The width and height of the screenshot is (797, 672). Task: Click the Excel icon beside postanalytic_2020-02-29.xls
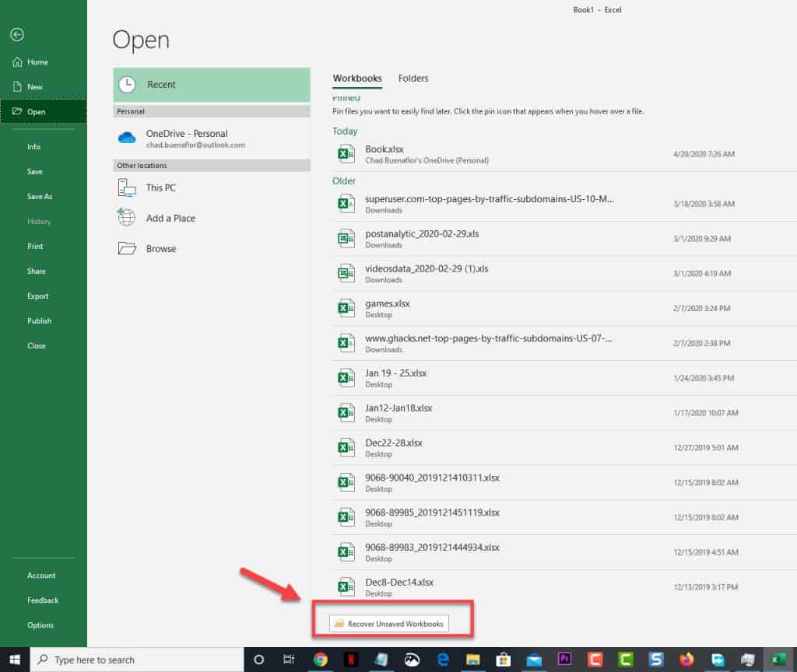(x=346, y=239)
